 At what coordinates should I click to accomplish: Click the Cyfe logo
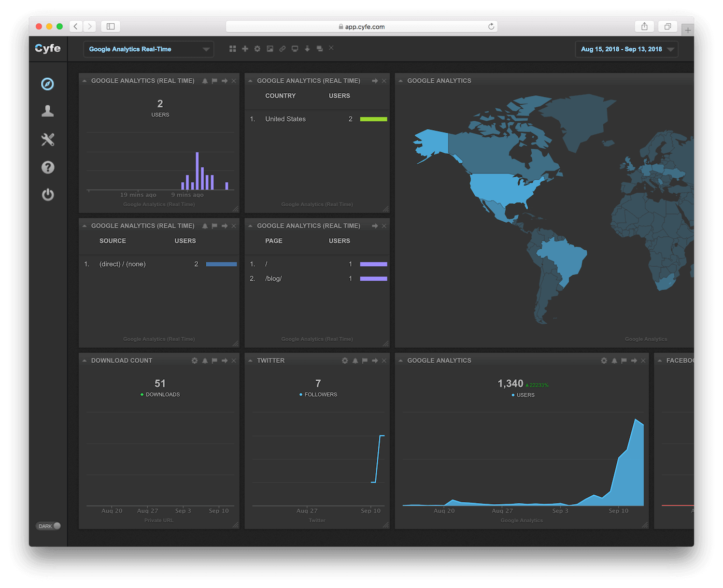coord(48,49)
